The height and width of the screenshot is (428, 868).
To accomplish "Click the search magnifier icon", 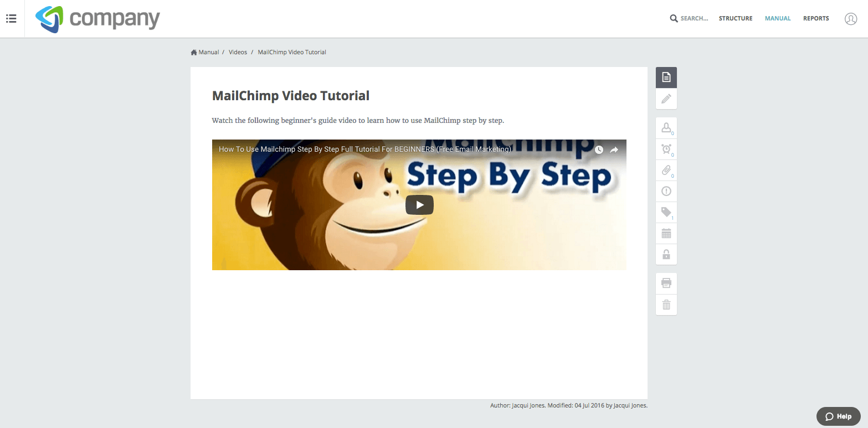I will [674, 18].
